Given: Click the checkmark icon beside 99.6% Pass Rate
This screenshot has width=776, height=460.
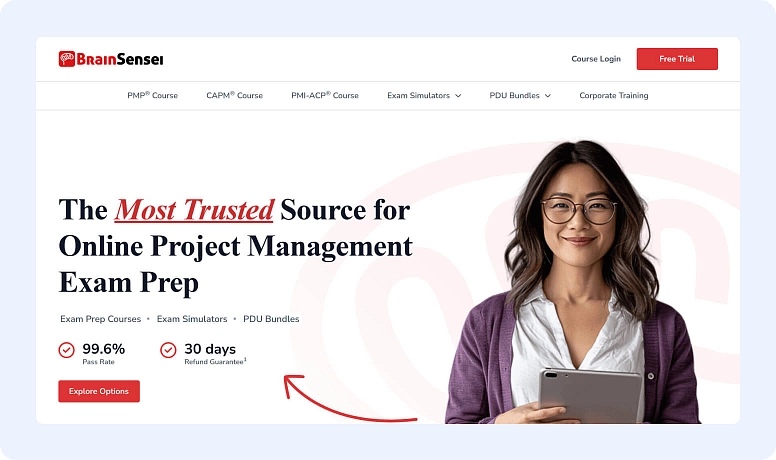Looking at the screenshot, I should 67,350.
